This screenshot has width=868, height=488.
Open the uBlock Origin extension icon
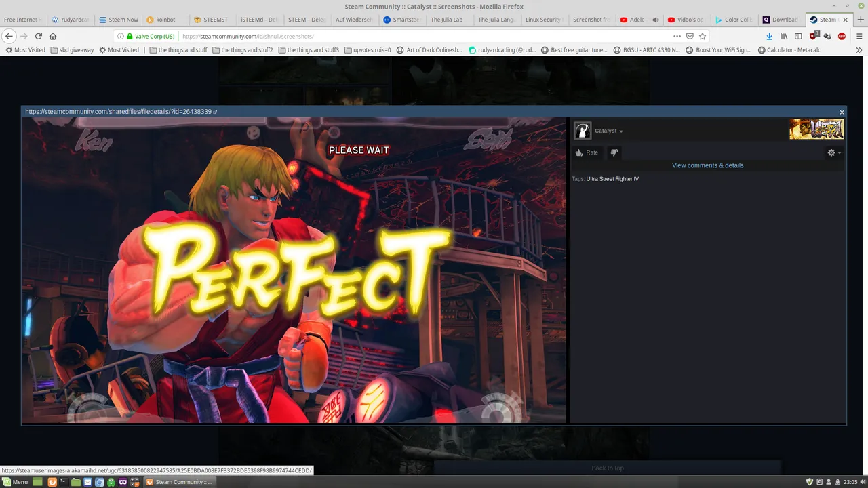point(813,36)
